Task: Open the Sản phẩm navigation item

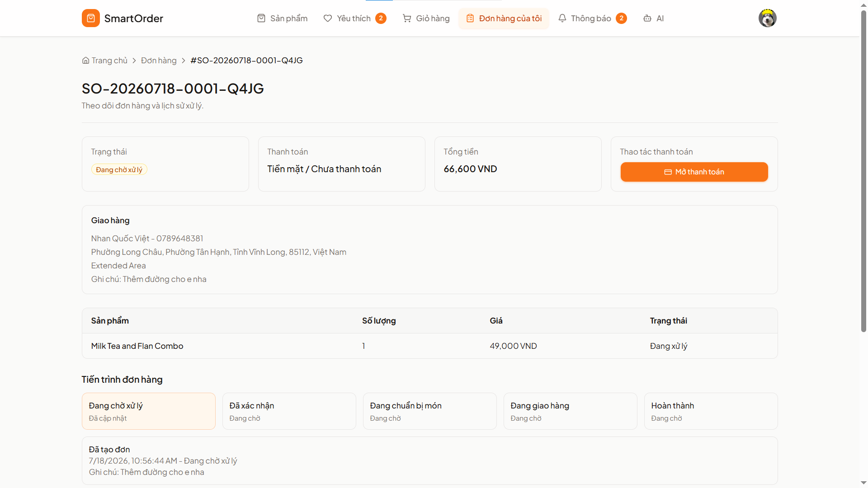Action: tap(282, 18)
